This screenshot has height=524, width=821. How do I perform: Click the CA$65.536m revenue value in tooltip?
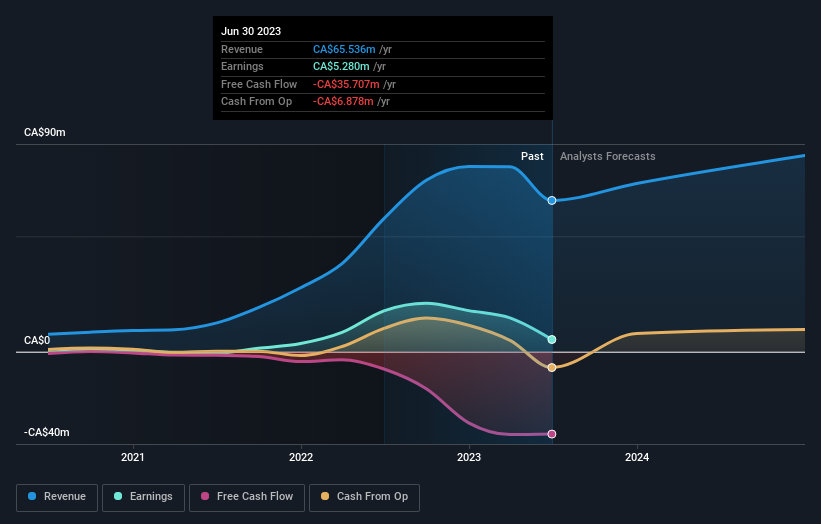344,49
